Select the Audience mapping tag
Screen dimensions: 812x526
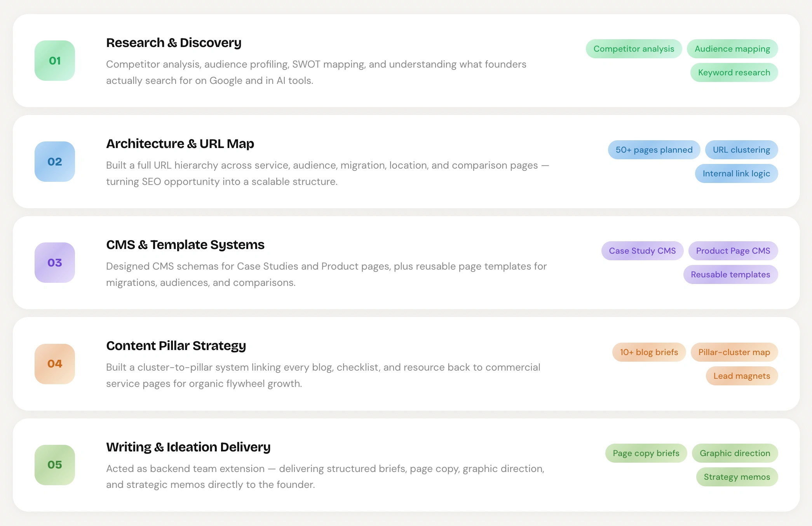[x=732, y=49]
